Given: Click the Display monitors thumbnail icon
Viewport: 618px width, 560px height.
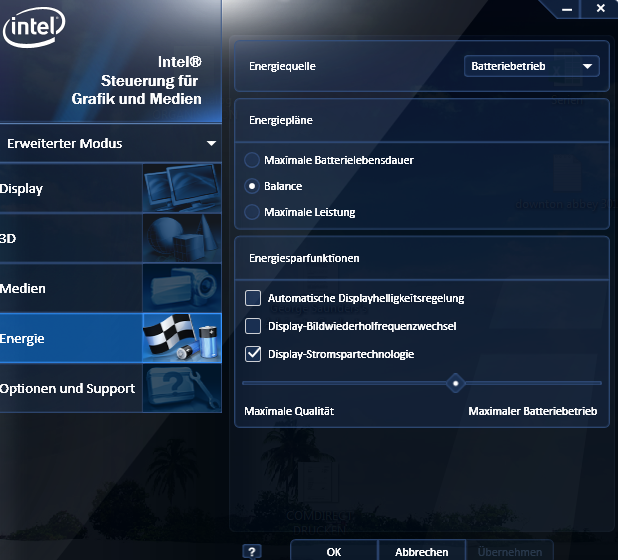Looking at the screenshot, I should pos(182,188).
